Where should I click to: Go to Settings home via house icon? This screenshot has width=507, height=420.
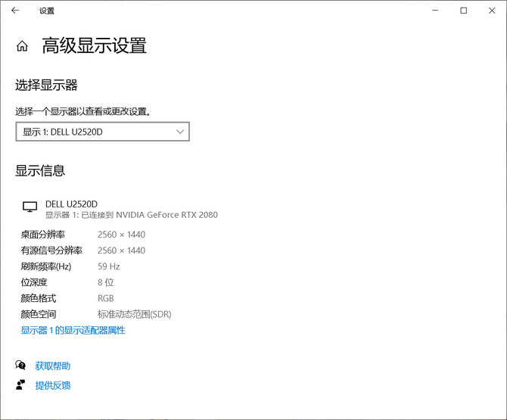pyautogui.click(x=22, y=46)
